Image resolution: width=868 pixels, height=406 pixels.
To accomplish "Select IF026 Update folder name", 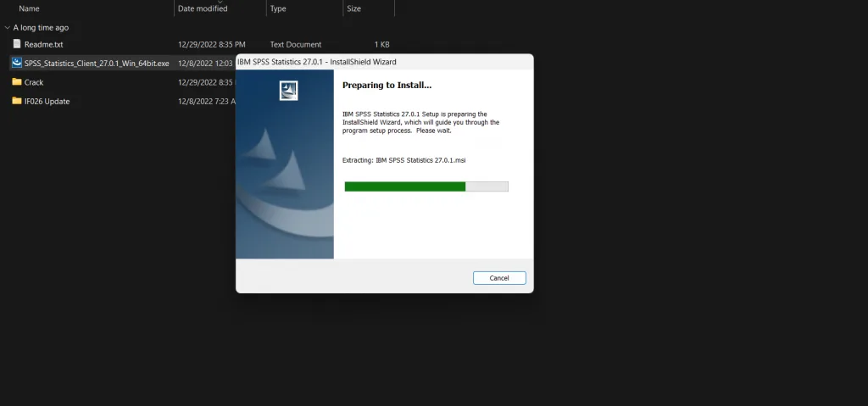I will pos(47,101).
